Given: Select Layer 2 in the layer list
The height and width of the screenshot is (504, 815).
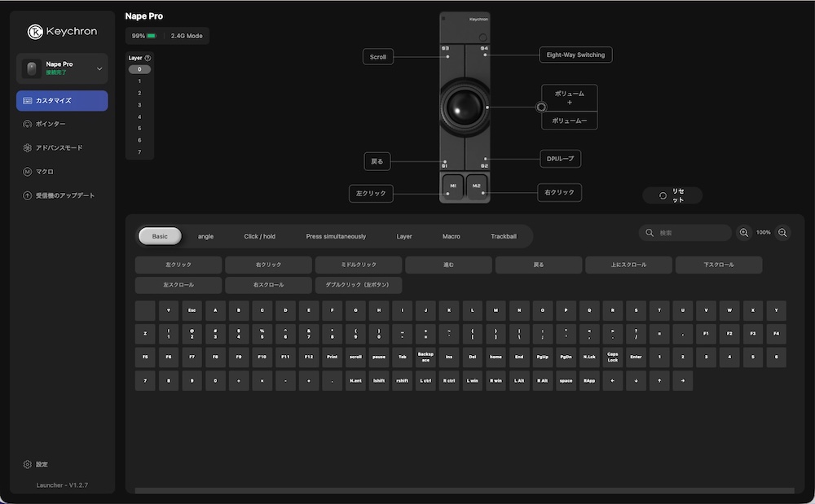Looking at the screenshot, I should coord(139,93).
